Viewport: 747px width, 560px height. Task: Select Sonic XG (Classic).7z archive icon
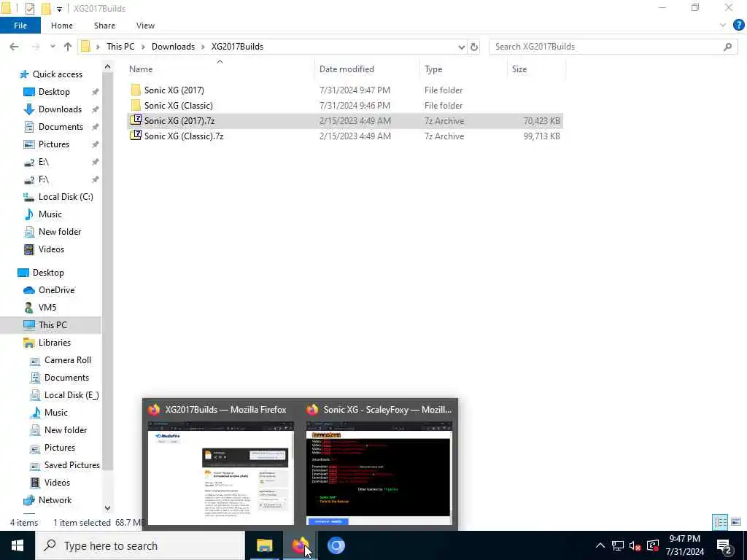(x=136, y=136)
